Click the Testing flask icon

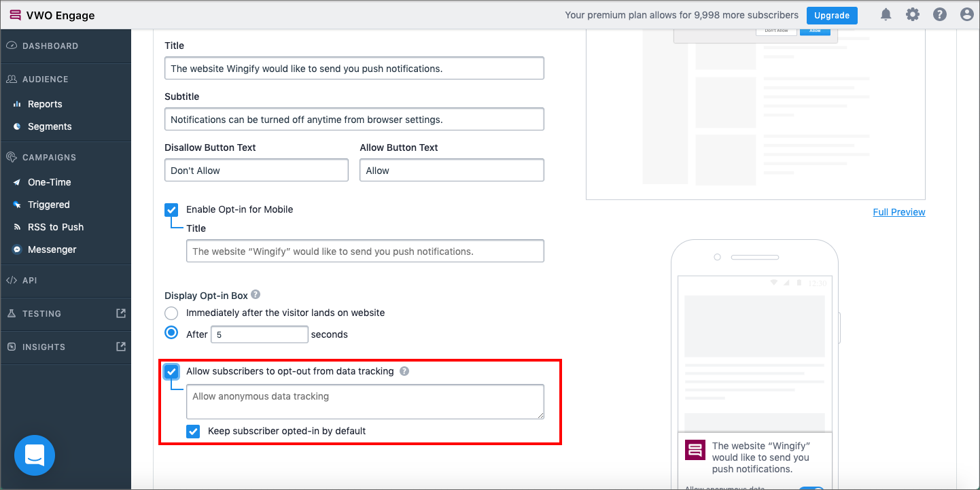point(12,313)
